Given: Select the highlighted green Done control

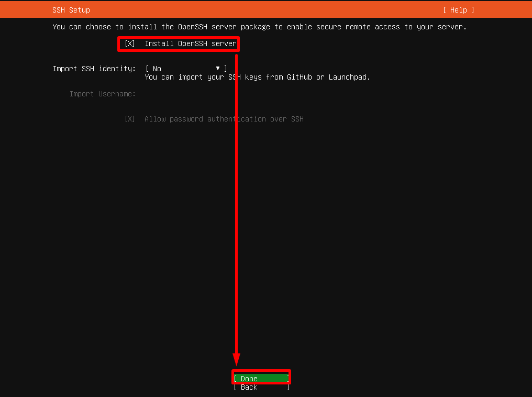Looking at the screenshot, I should tap(261, 378).
